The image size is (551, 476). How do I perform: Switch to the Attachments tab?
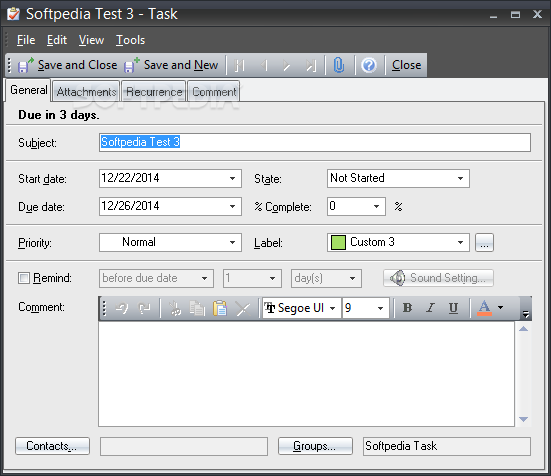click(86, 92)
